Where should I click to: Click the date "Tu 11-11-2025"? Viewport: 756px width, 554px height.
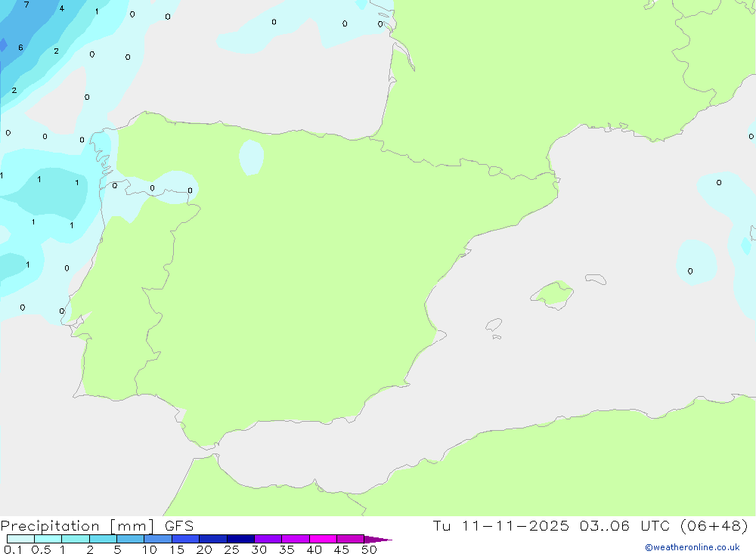click(x=500, y=526)
